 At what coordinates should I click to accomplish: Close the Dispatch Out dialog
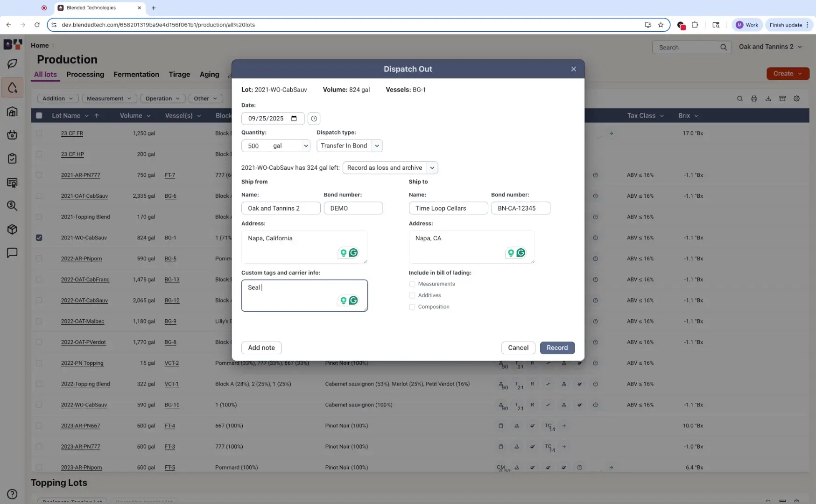pos(573,69)
